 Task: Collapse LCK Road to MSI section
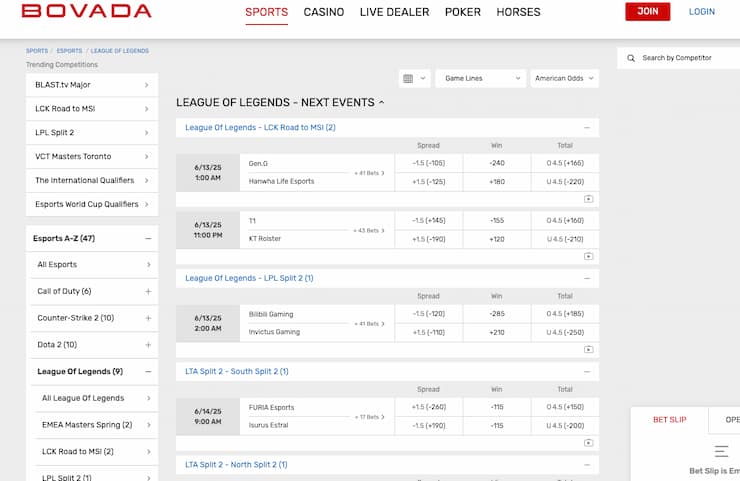pyautogui.click(x=587, y=128)
